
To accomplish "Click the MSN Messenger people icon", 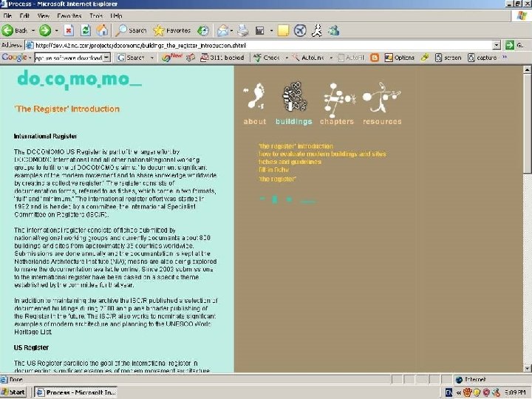I will (x=334, y=30).
